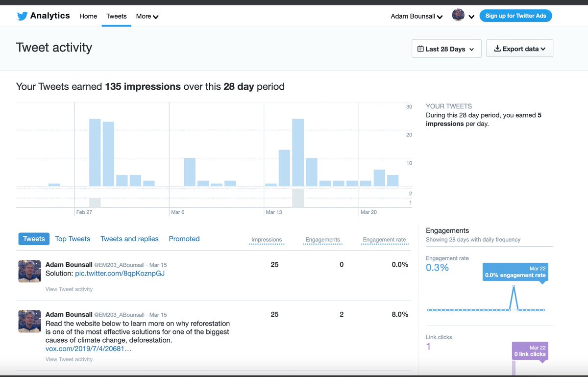Click the Engagements column header

tap(322, 240)
